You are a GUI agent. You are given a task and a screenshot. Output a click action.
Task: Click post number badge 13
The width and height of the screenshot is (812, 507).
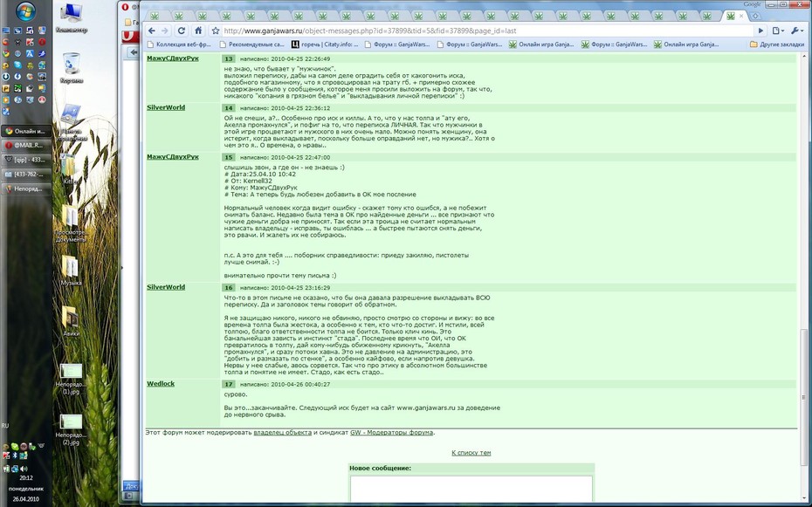pyautogui.click(x=229, y=58)
